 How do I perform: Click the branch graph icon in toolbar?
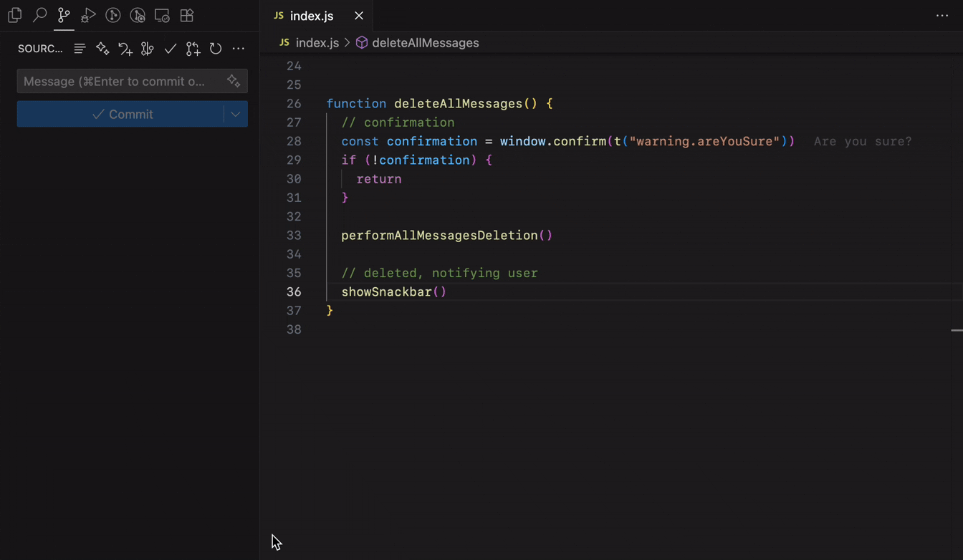pyautogui.click(x=148, y=49)
